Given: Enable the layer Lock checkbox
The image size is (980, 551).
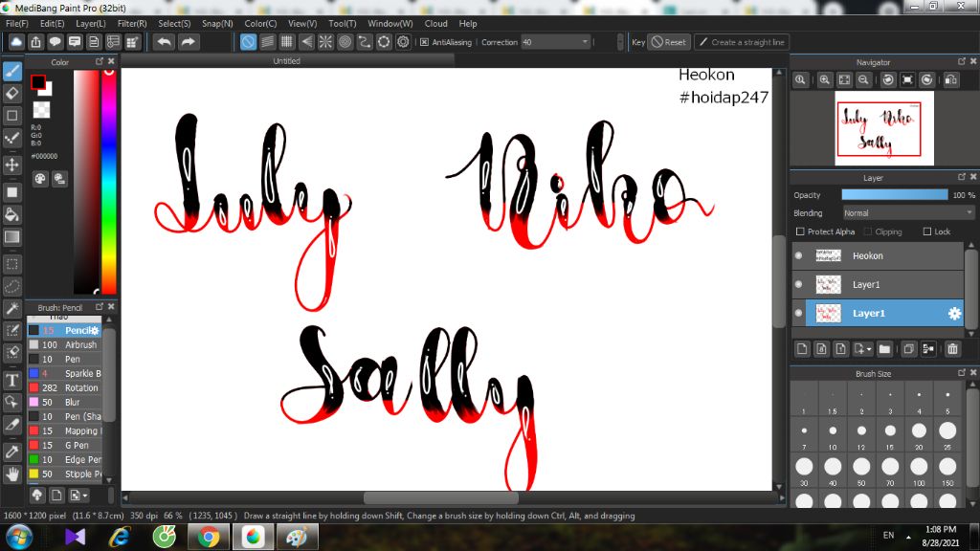Looking at the screenshot, I should click(x=927, y=231).
